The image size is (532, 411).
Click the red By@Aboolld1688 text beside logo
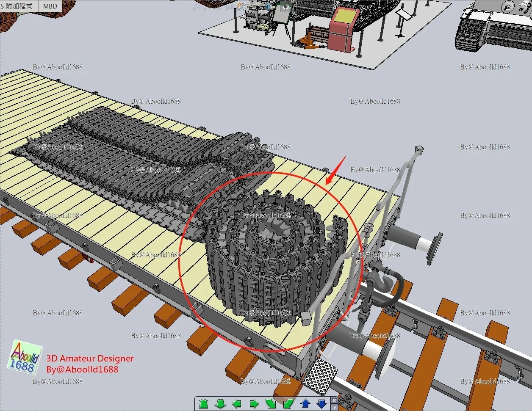(82, 370)
